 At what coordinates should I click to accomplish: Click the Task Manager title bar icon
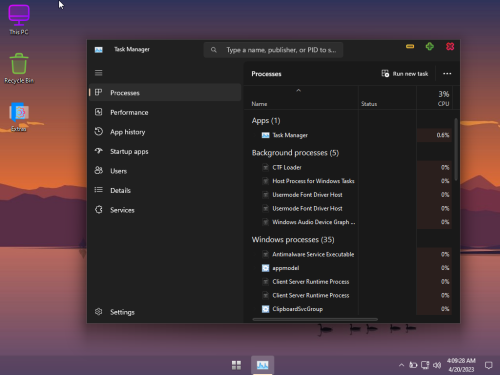click(x=99, y=50)
